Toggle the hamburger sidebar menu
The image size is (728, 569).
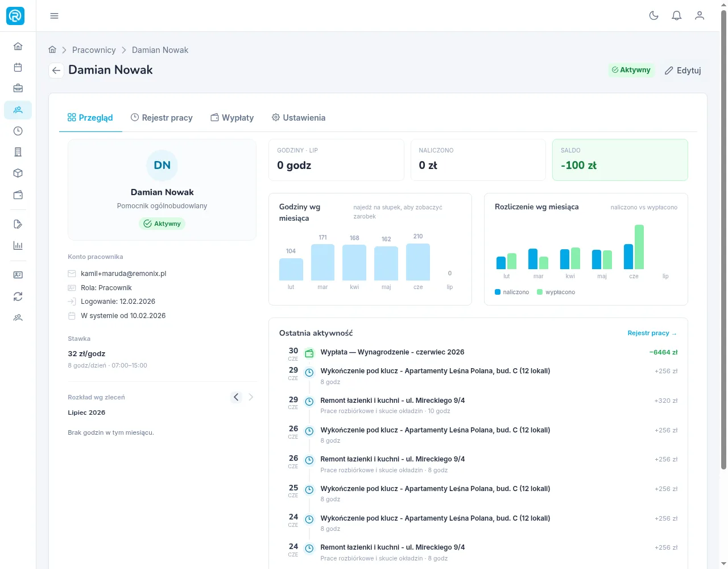pyautogui.click(x=55, y=16)
